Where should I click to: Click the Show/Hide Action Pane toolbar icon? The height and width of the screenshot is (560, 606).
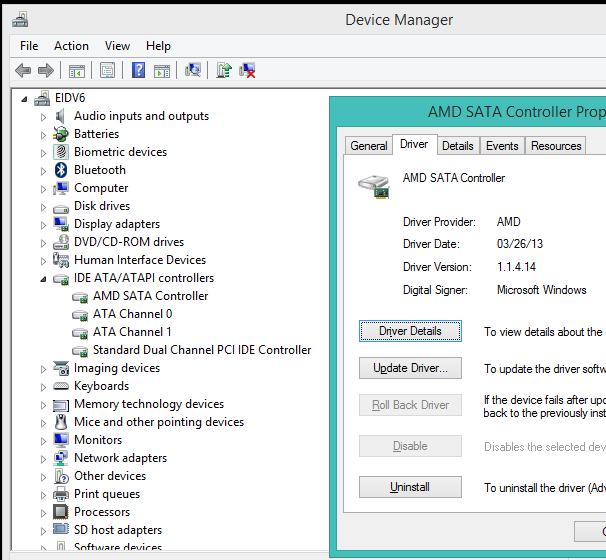pos(162,71)
